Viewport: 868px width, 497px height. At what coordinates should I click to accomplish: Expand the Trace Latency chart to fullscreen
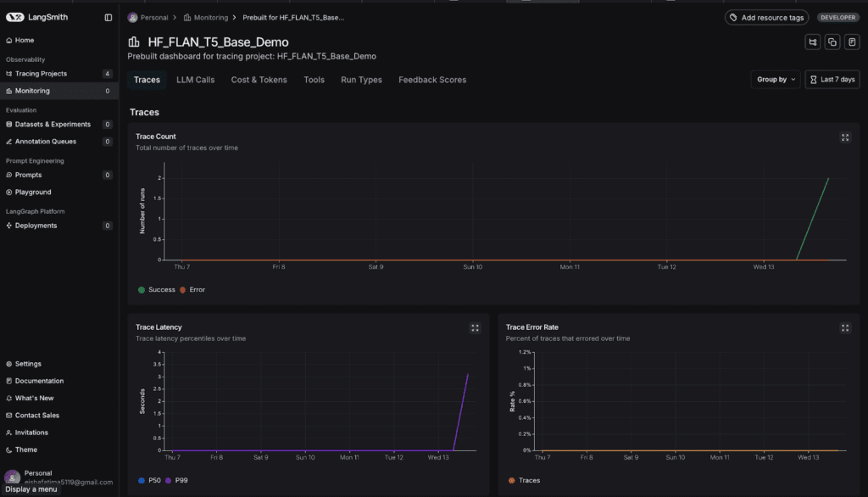475,328
